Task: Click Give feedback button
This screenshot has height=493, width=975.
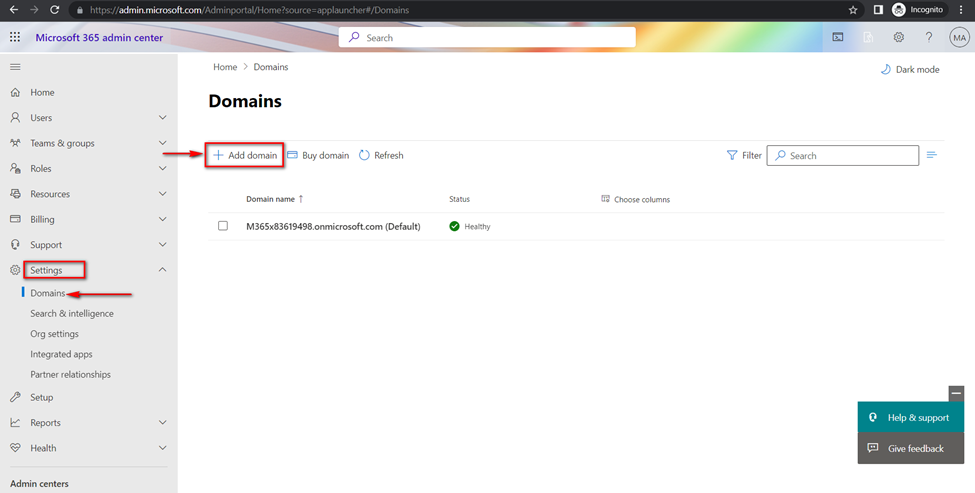Action: (911, 448)
